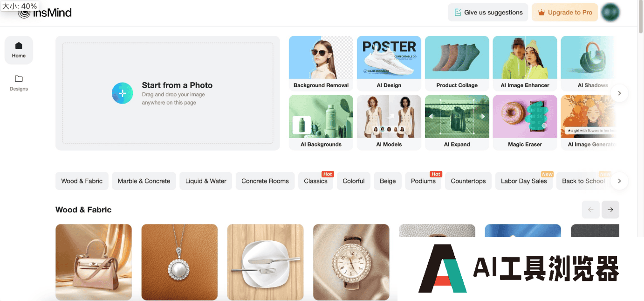Click Upgrade to Pro button
The width and height of the screenshot is (644, 301).
(565, 13)
